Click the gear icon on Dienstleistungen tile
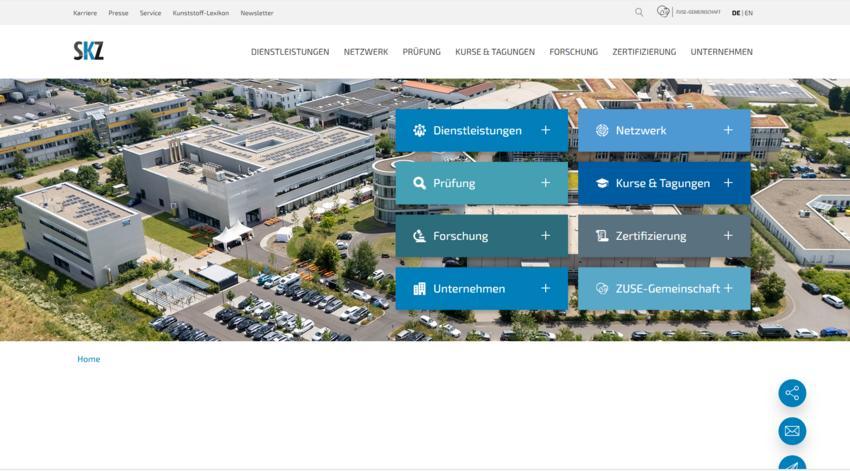This screenshot has height=471, width=850. [419, 130]
